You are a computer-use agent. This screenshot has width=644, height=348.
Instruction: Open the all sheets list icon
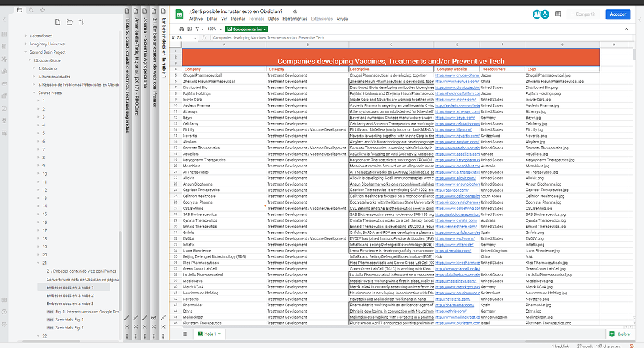point(185,334)
